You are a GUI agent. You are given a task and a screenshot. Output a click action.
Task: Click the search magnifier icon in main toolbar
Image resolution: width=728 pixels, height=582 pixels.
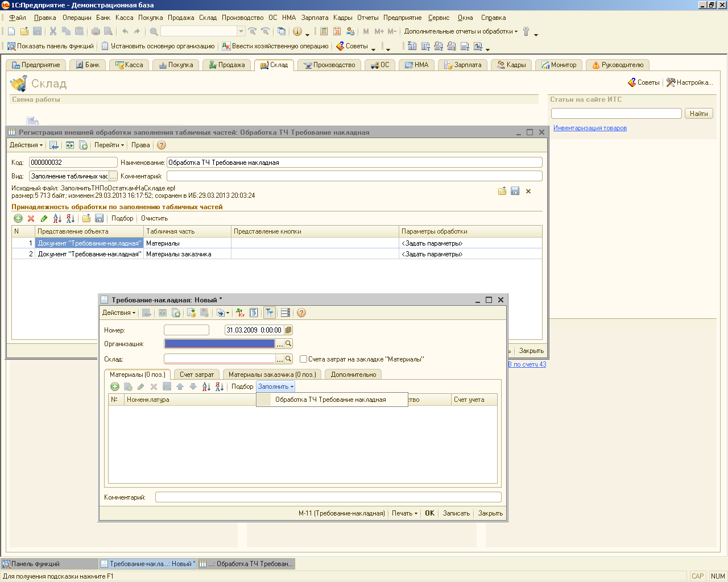[x=154, y=31]
